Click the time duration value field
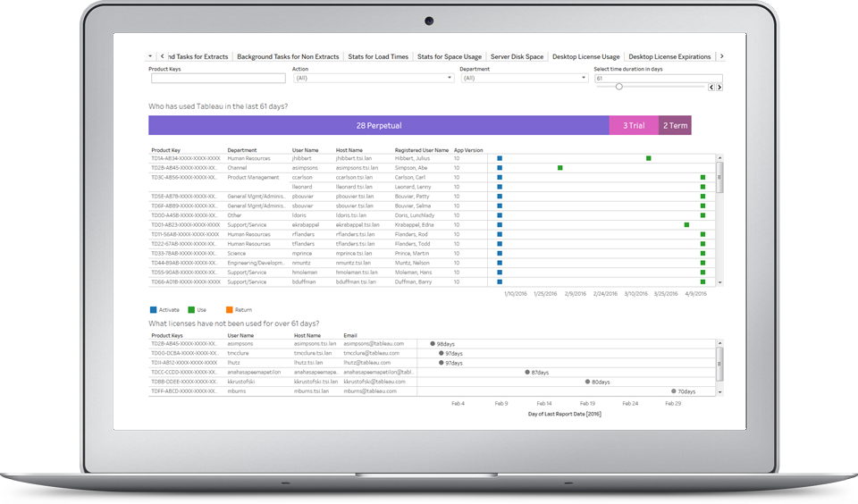The width and height of the screenshot is (858, 504). 659,79
